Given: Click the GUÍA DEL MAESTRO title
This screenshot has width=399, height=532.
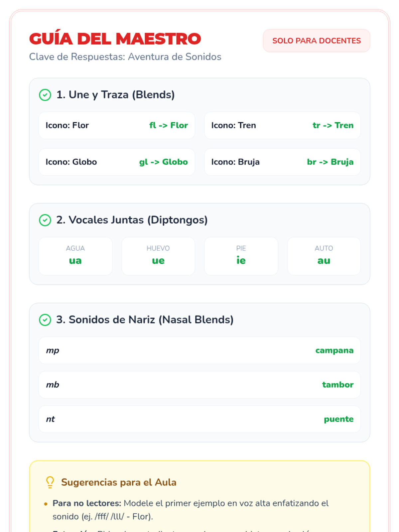Looking at the screenshot, I should [x=115, y=39].
